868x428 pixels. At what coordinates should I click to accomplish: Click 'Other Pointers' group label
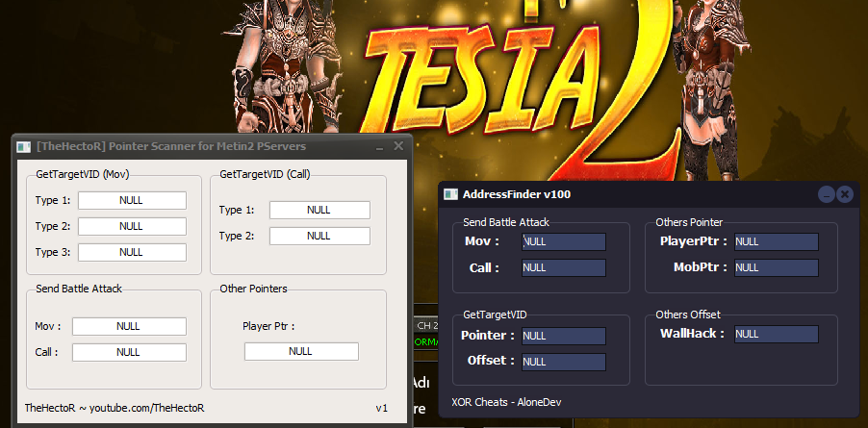[253, 289]
